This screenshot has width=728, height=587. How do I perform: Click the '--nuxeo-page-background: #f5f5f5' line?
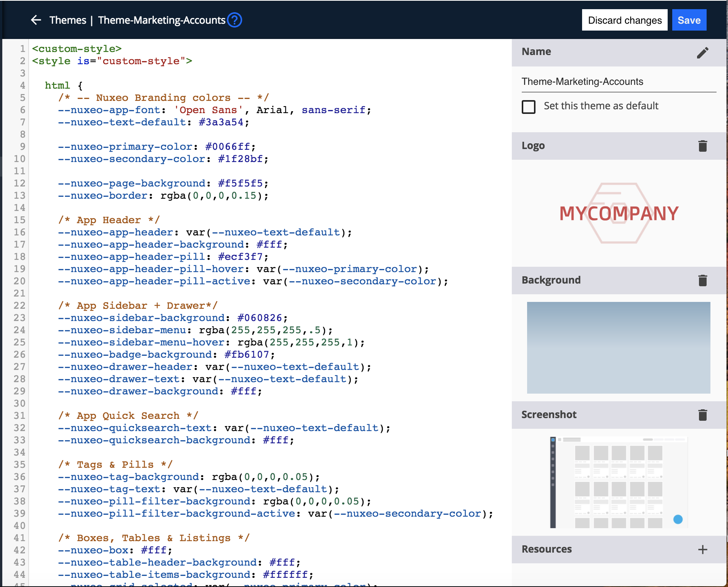point(163,183)
